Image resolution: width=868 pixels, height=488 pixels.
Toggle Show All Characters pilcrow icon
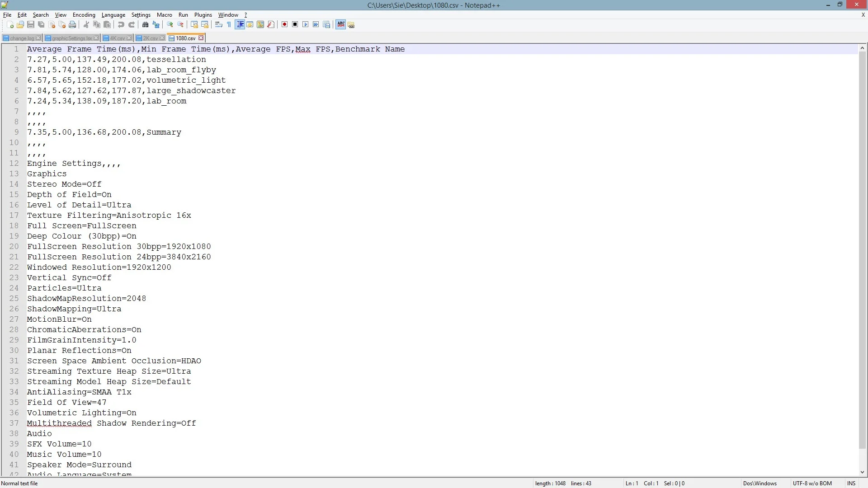click(x=229, y=24)
